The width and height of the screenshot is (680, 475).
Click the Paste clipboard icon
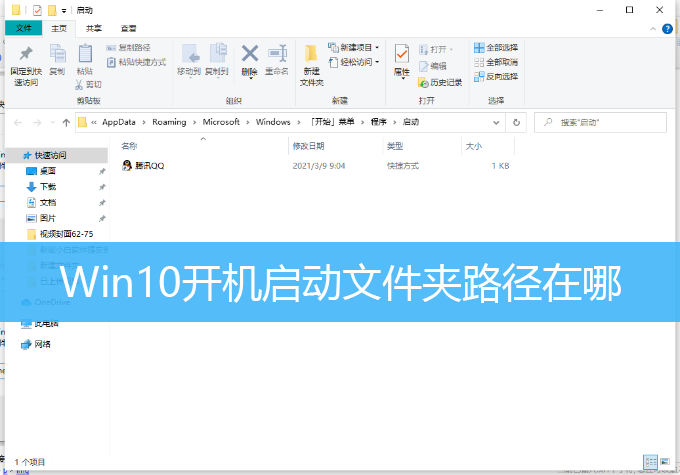pos(85,54)
